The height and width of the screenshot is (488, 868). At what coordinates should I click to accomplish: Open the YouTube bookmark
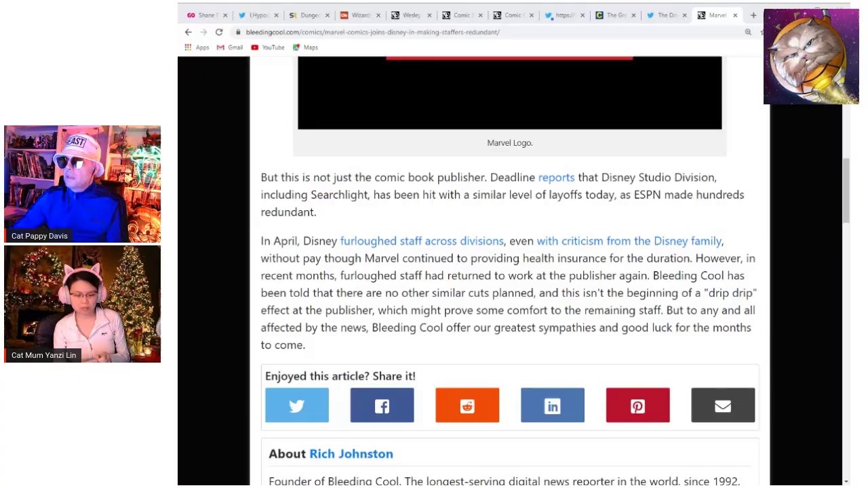pyautogui.click(x=268, y=47)
